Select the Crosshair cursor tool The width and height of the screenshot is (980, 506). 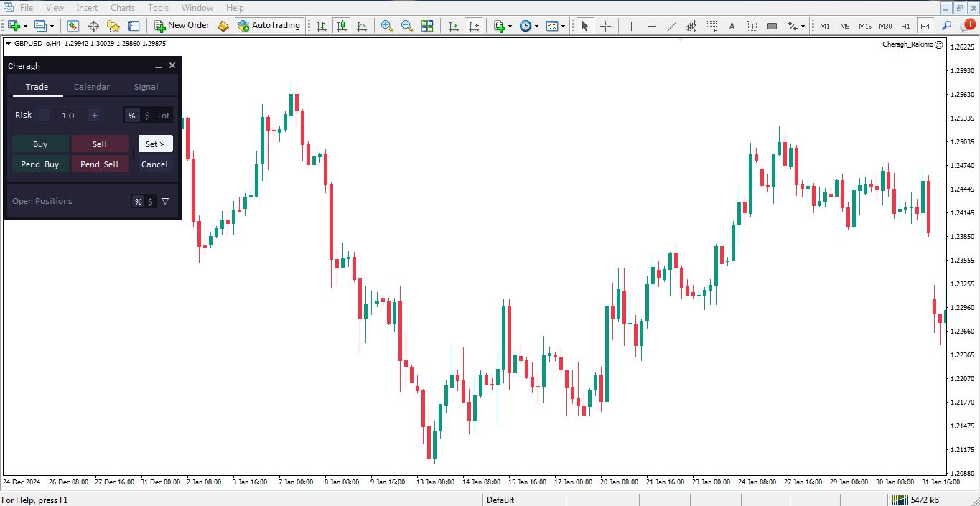[605, 26]
